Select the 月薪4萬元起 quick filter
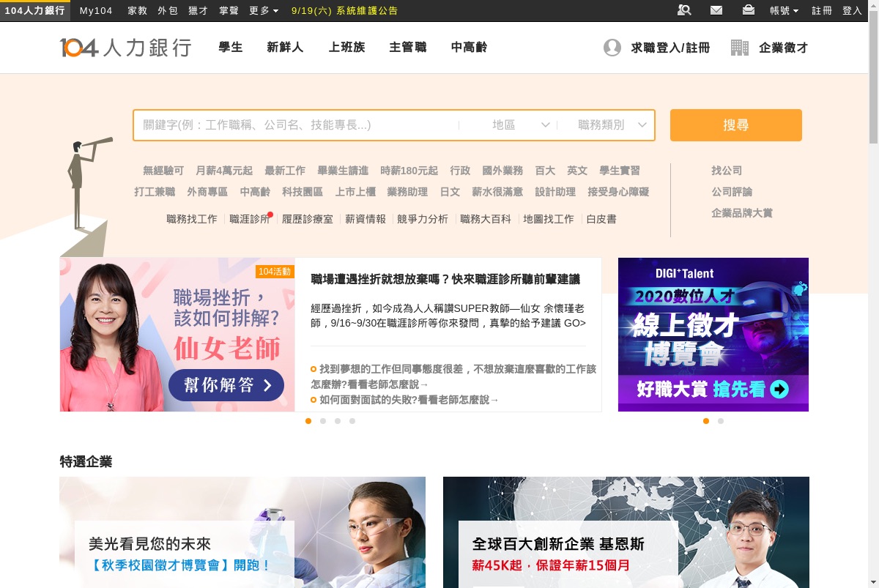This screenshot has height=588, width=879. (224, 171)
